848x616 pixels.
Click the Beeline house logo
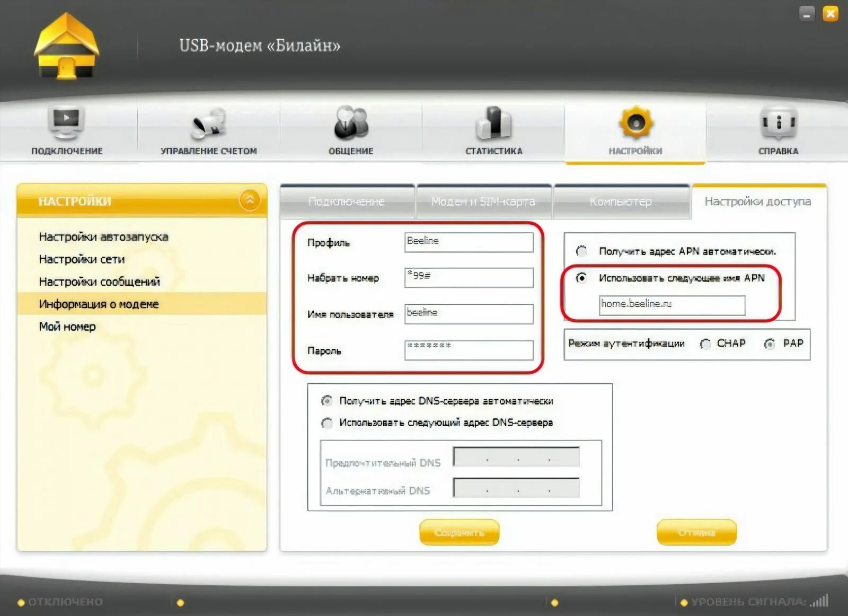tap(66, 47)
